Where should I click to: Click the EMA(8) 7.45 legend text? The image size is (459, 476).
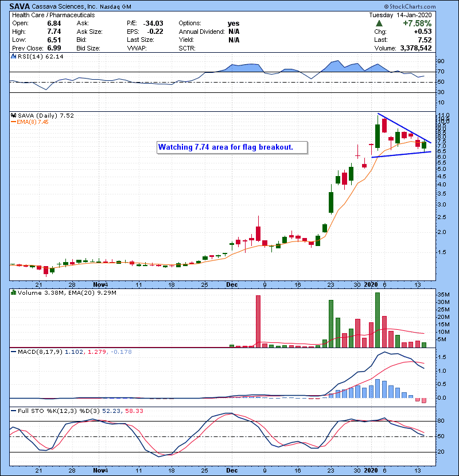[x=33, y=122]
